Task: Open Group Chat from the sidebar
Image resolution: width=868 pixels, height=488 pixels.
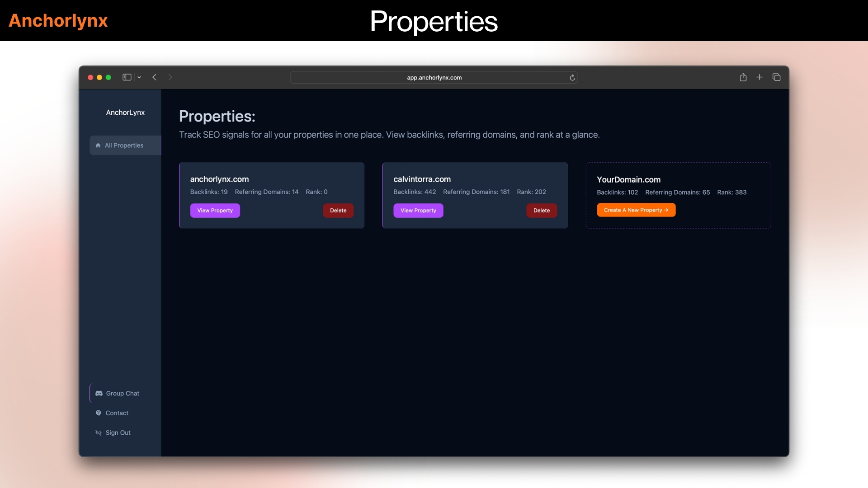Action: (x=122, y=394)
